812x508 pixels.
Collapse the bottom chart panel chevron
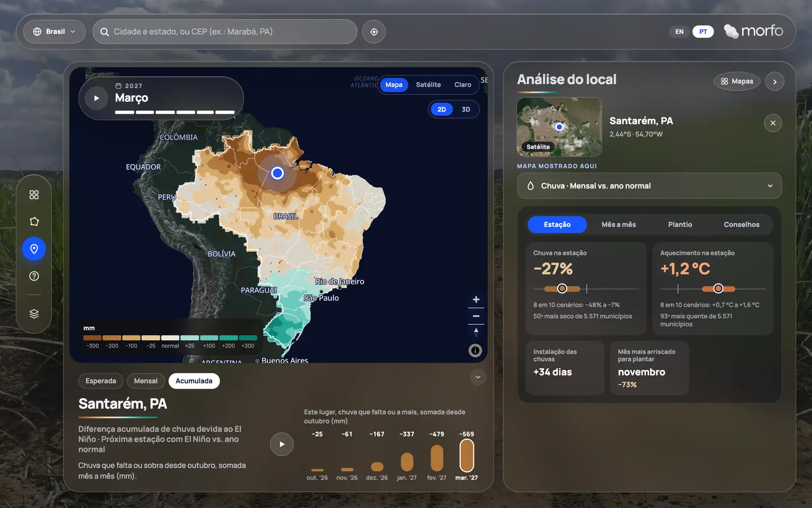[478, 377]
